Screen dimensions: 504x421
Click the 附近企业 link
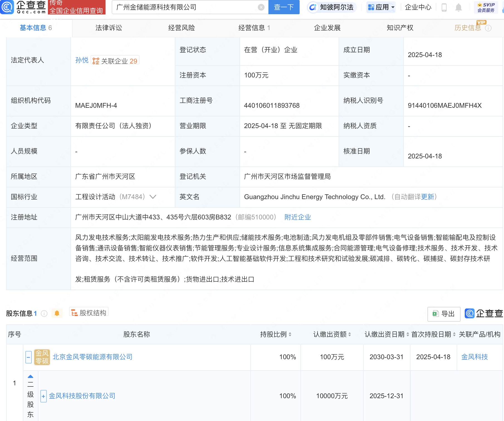click(298, 217)
